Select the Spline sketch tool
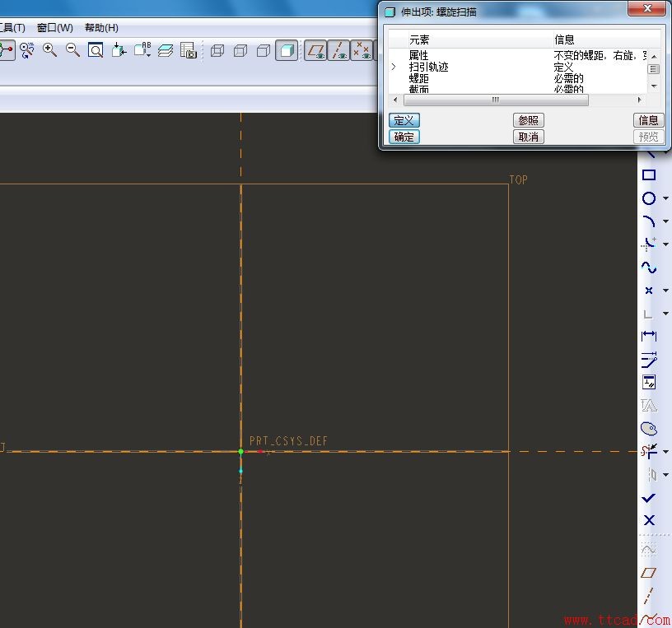This screenshot has height=628, width=672. click(x=650, y=267)
